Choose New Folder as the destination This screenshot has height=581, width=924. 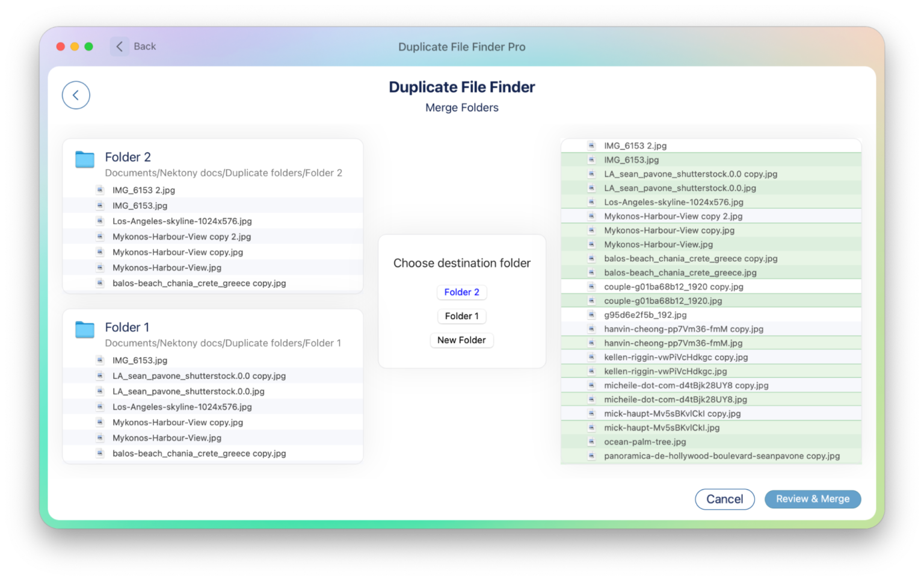(461, 340)
